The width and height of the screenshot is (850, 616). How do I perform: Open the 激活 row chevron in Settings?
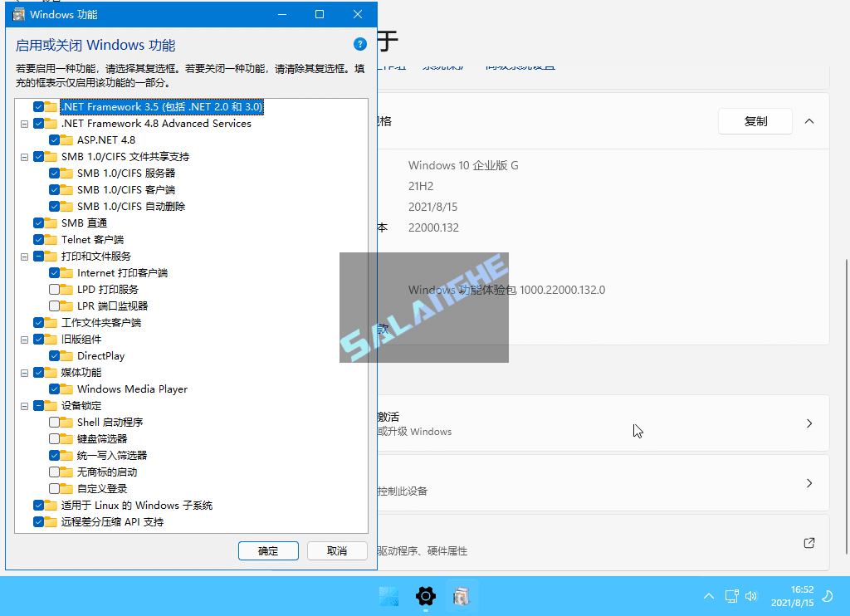pyautogui.click(x=809, y=423)
